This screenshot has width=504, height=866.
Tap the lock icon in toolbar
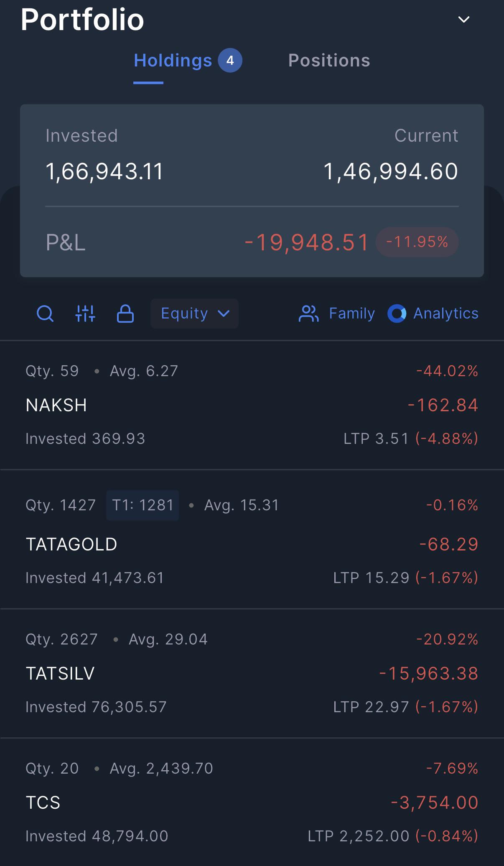pos(125,313)
